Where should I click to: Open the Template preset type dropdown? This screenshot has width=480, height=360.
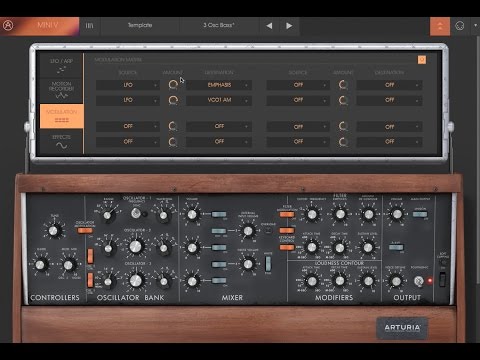point(140,25)
